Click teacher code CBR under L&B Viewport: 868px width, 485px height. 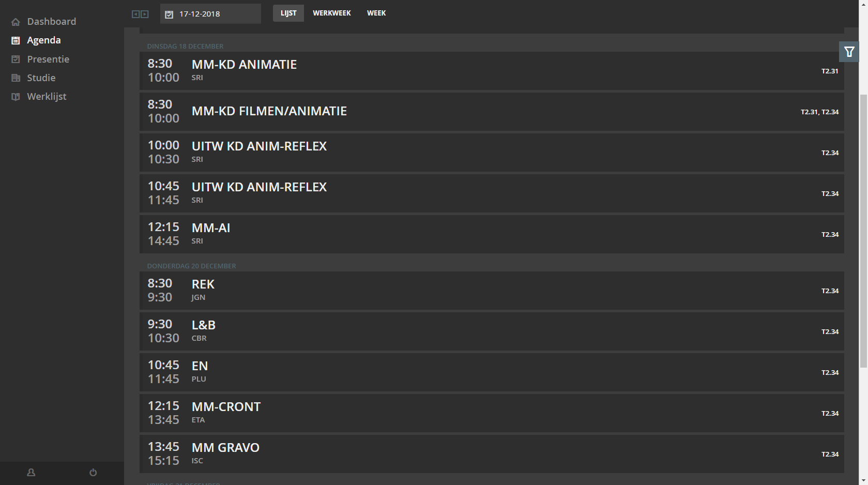coord(199,338)
